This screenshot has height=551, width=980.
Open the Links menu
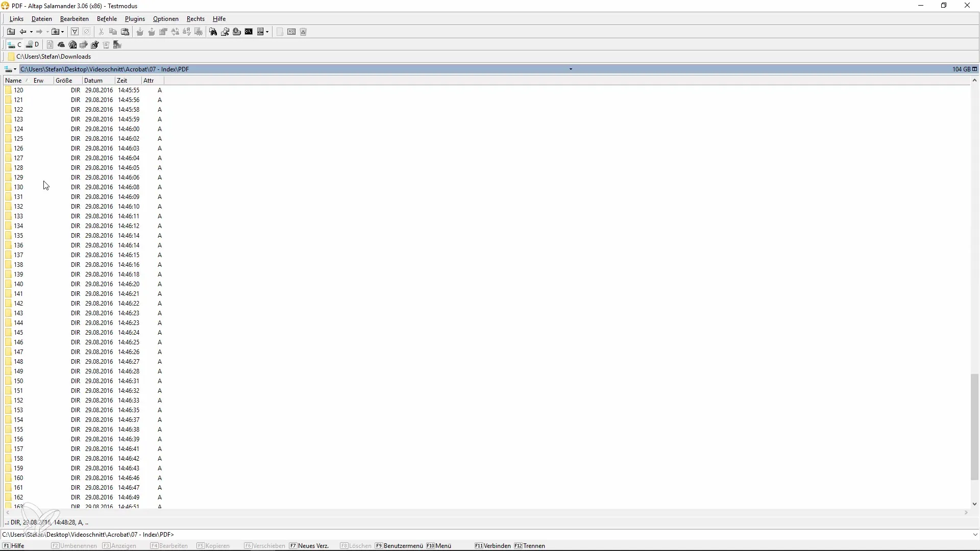16,19
